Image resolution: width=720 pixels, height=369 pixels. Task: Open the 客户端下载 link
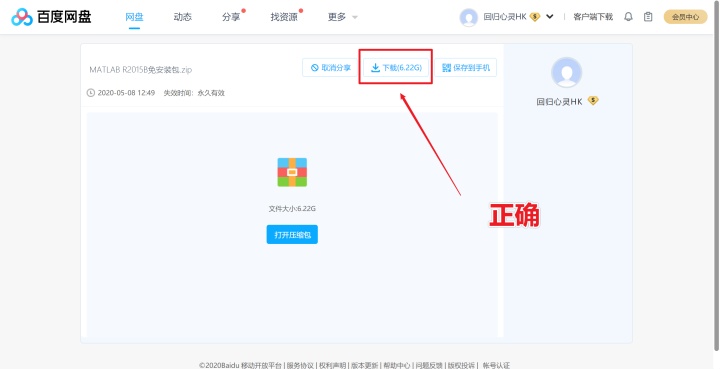click(x=593, y=17)
